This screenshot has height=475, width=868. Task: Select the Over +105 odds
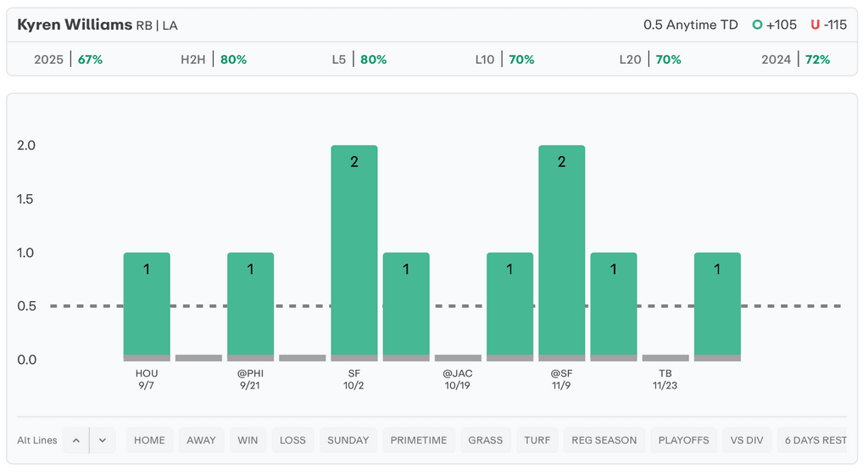pos(774,25)
